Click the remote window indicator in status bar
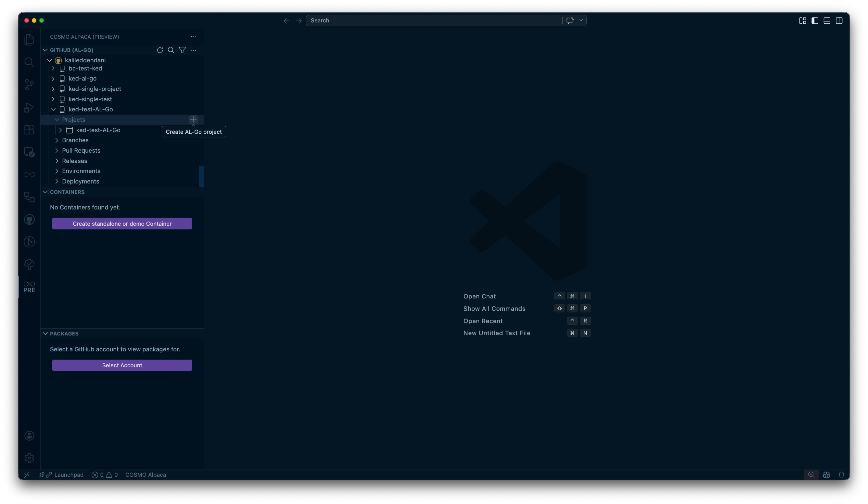This screenshot has height=504, width=868. coord(27,475)
